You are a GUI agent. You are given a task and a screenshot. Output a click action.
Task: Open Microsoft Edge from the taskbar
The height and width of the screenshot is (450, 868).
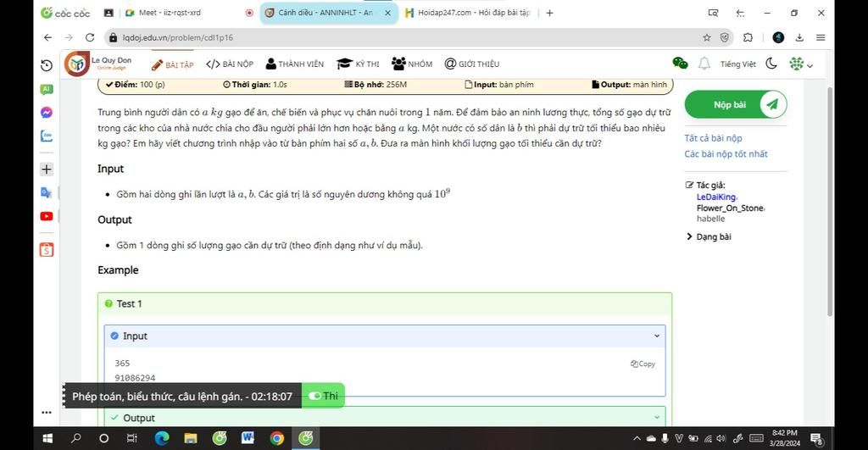point(162,438)
